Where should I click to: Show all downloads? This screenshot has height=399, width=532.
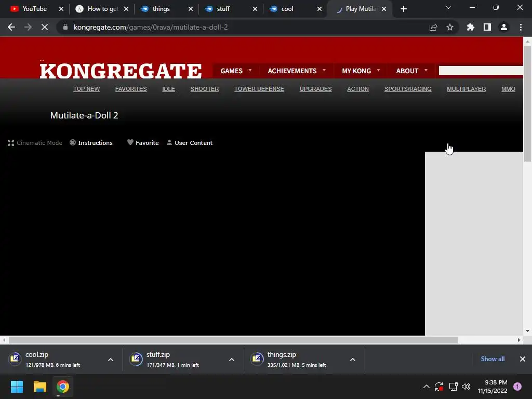493,359
